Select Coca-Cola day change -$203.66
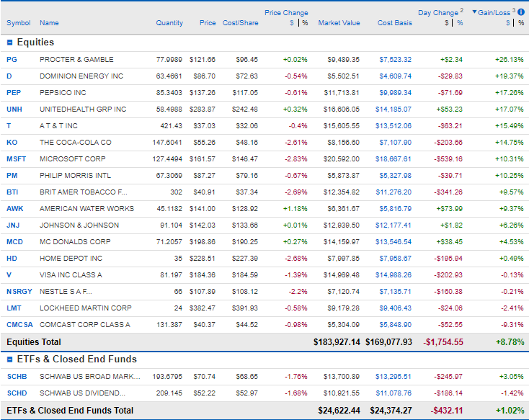 [448, 143]
